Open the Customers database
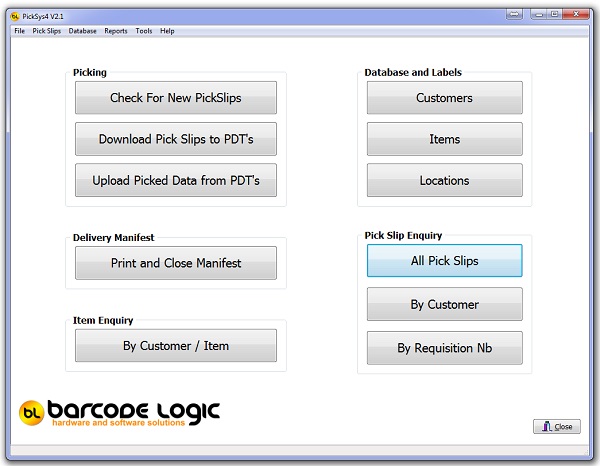Image resolution: width=600 pixels, height=466 pixels. tap(444, 98)
